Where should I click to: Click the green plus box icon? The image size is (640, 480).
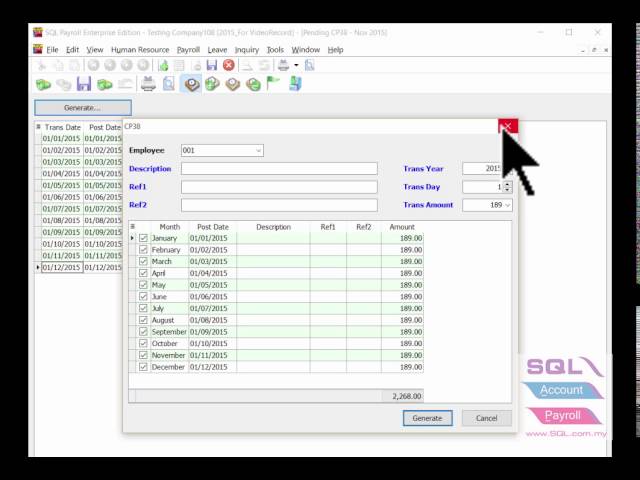tap(212, 84)
